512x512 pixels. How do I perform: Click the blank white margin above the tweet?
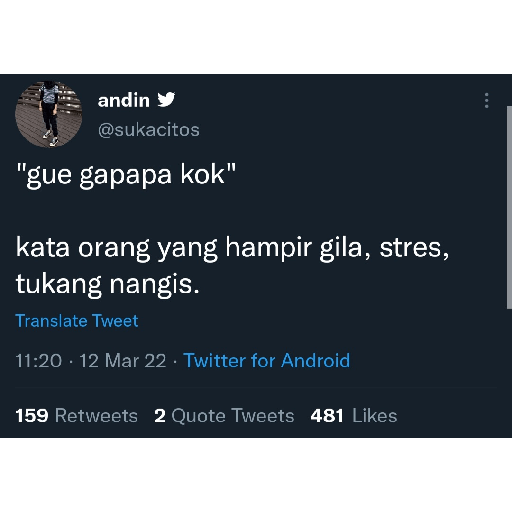pyautogui.click(x=256, y=37)
